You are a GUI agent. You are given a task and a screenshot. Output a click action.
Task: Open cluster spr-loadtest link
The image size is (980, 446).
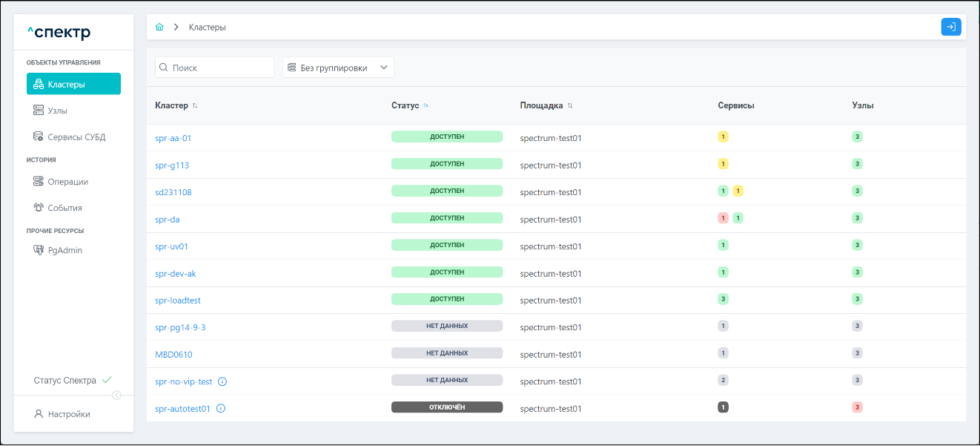(178, 301)
